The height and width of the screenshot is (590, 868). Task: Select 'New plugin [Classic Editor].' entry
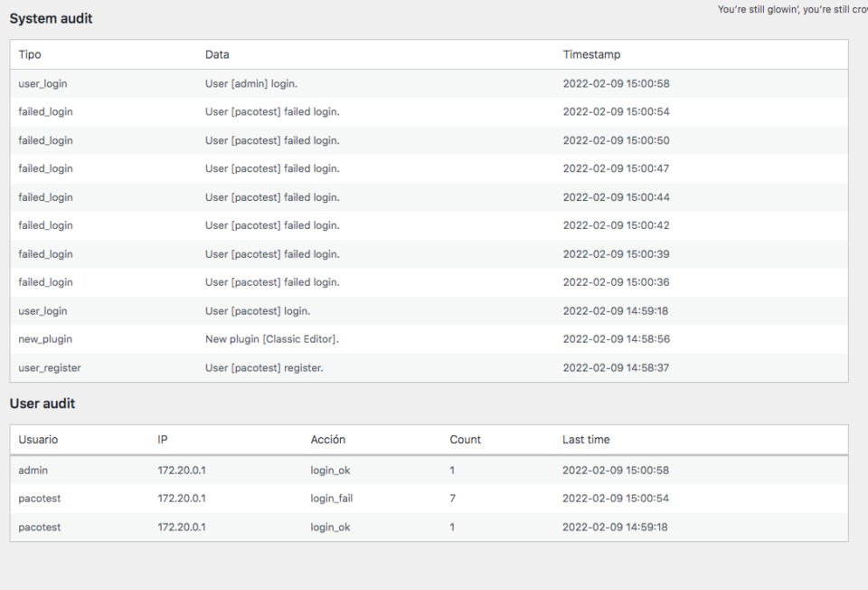click(272, 339)
